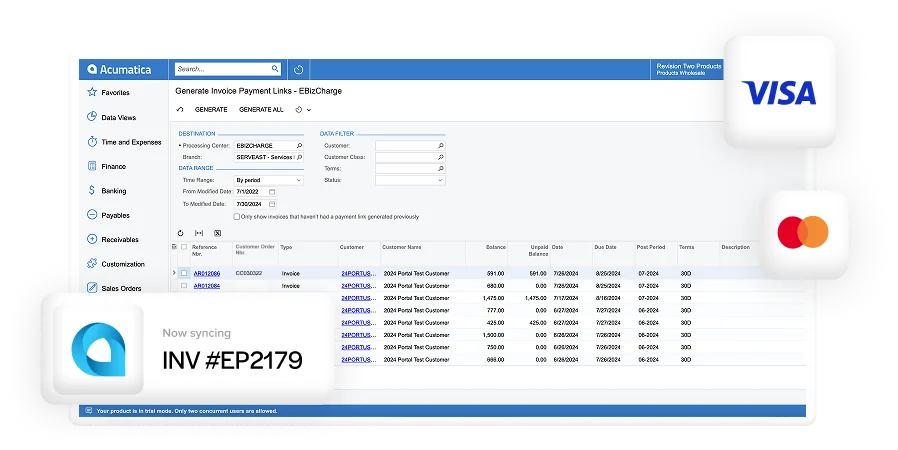Image resolution: width=898 pixels, height=450 pixels.
Task: Sort by Reference Nbr. column header
Action: pyautogui.click(x=204, y=250)
